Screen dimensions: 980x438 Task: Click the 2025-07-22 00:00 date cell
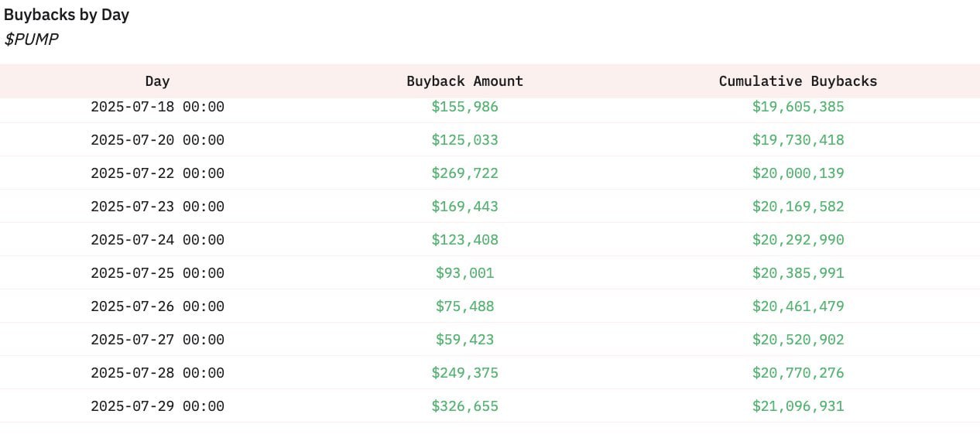pos(157,173)
